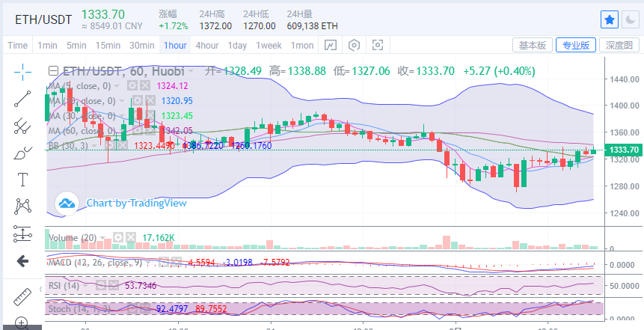Open settings for RSI (14) indicator
Viewport: 644px width, 330px height.
[101, 286]
